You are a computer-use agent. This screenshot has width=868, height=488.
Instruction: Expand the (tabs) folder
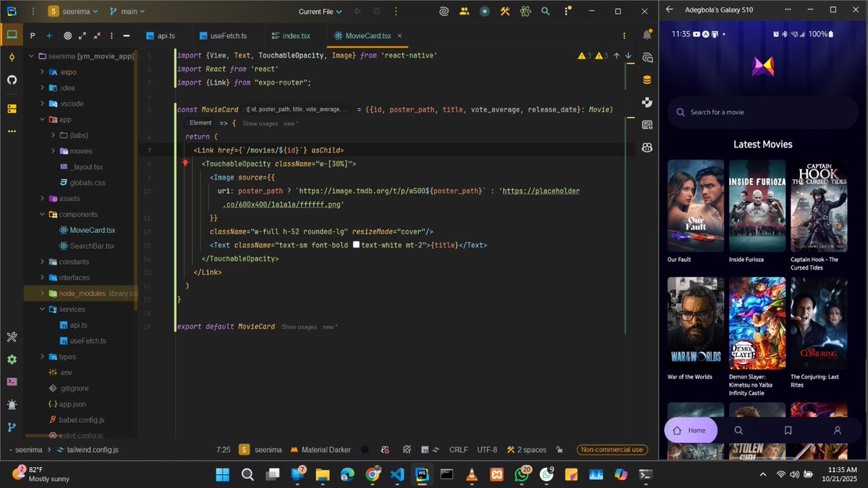[54, 135]
